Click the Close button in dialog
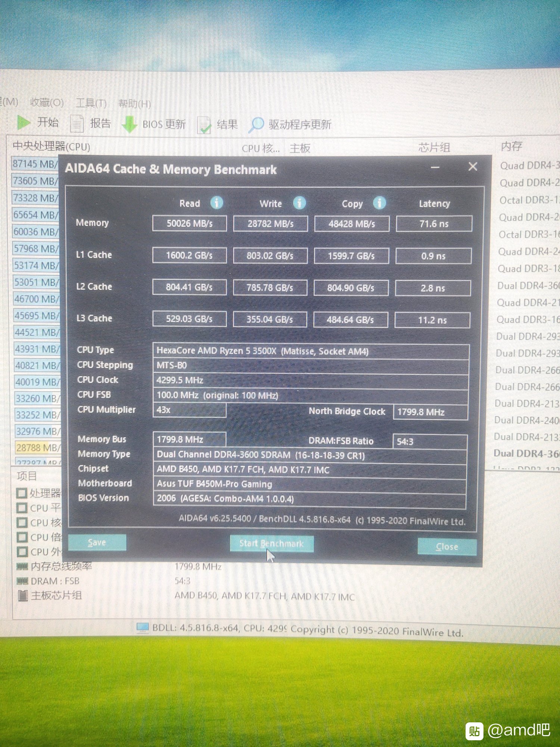Viewport: 560px width, 747px height. [x=447, y=547]
